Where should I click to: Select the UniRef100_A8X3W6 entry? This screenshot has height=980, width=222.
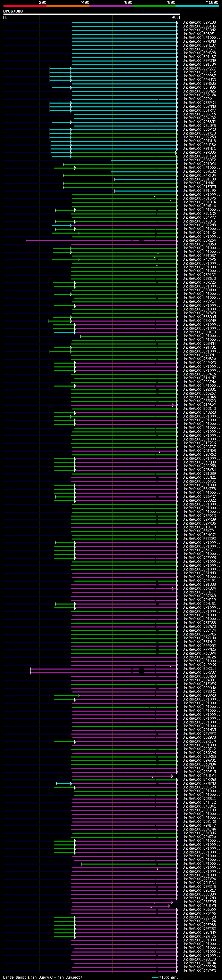[199, 833]
